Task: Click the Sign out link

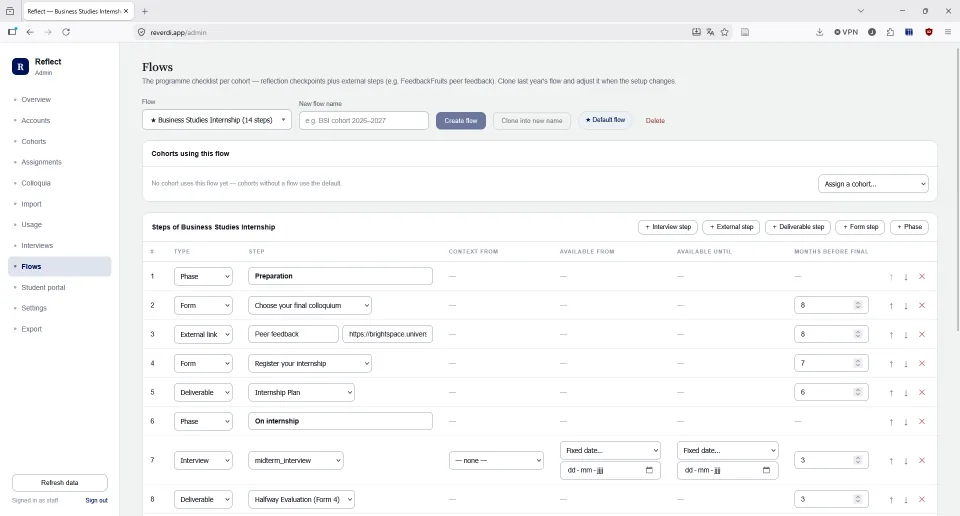Action: tap(96, 501)
